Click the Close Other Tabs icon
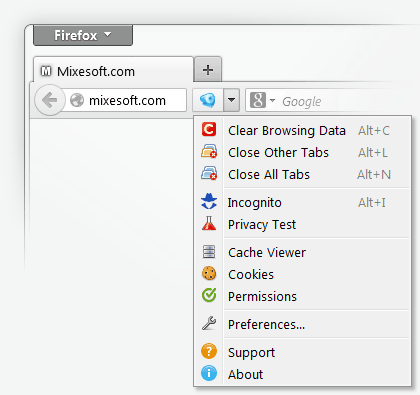 (x=209, y=151)
